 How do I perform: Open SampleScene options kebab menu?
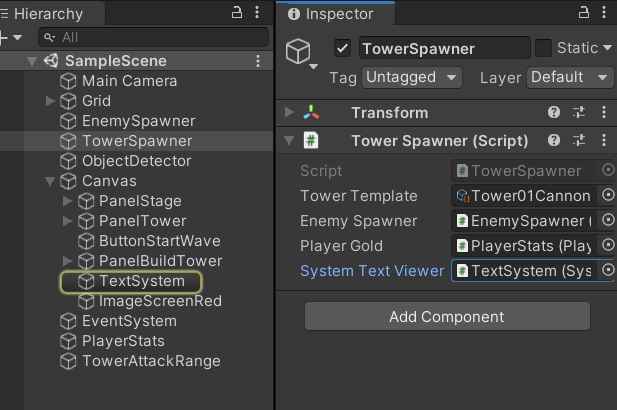click(260, 61)
